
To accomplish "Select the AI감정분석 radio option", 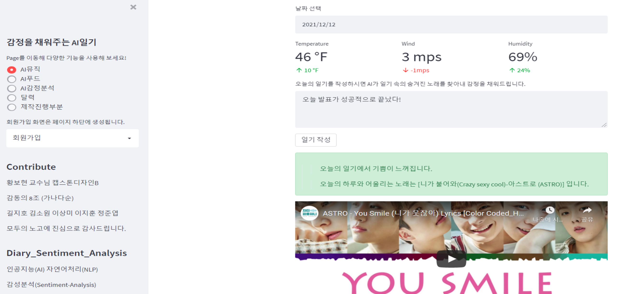I will (x=11, y=88).
